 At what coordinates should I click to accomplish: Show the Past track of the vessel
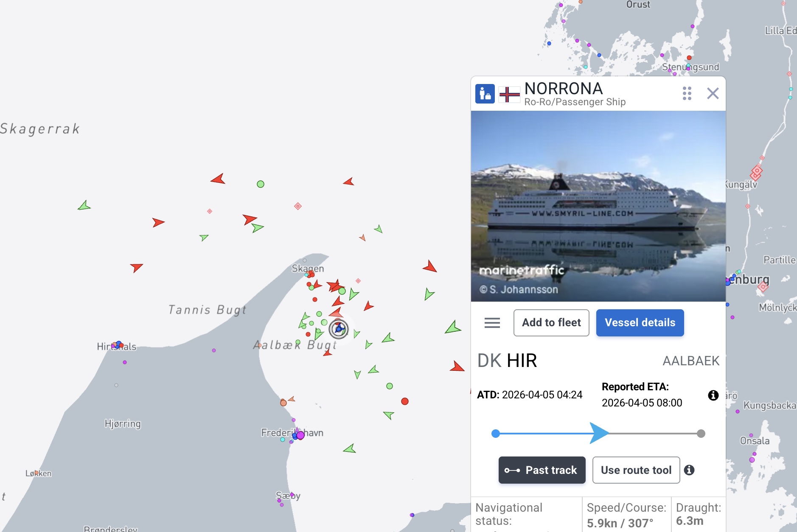[542, 470]
